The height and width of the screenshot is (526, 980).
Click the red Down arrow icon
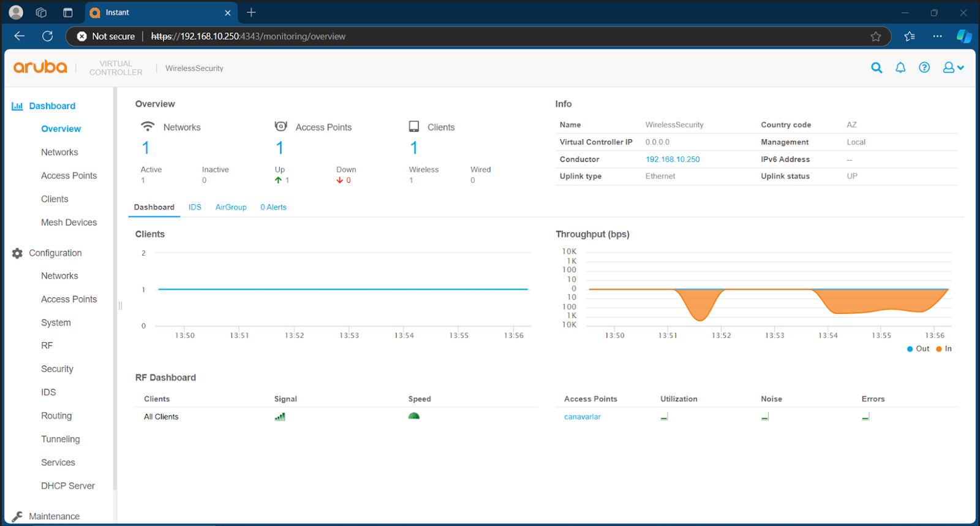point(339,180)
